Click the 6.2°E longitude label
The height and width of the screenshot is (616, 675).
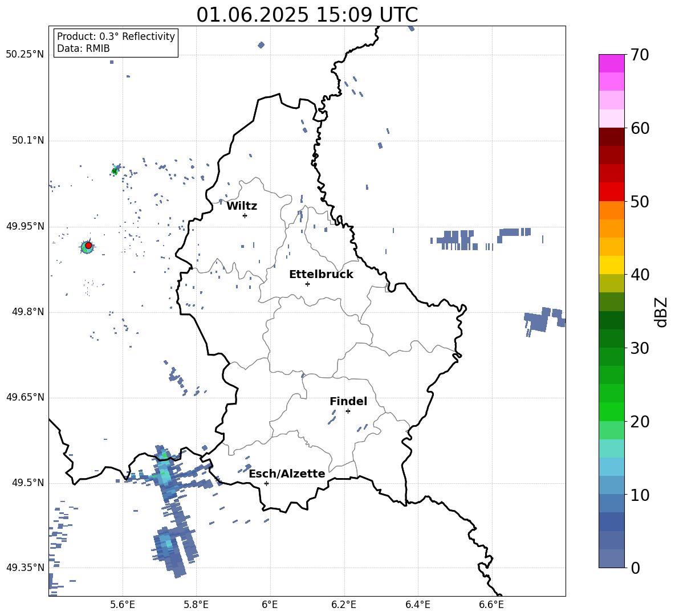click(344, 605)
